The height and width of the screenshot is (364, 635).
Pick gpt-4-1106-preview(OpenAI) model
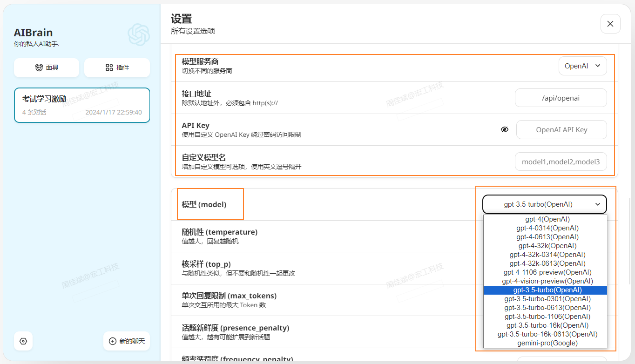click(545, 272)
